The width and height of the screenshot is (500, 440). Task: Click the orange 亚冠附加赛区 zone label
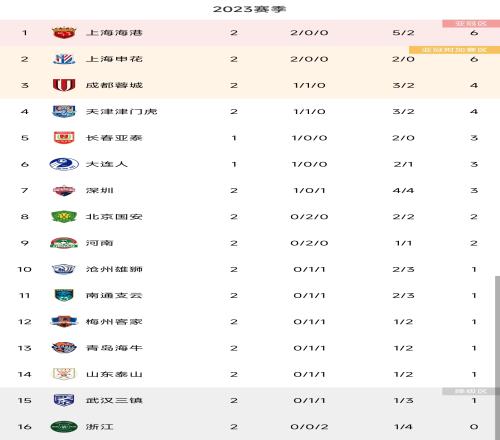[454, 50]
